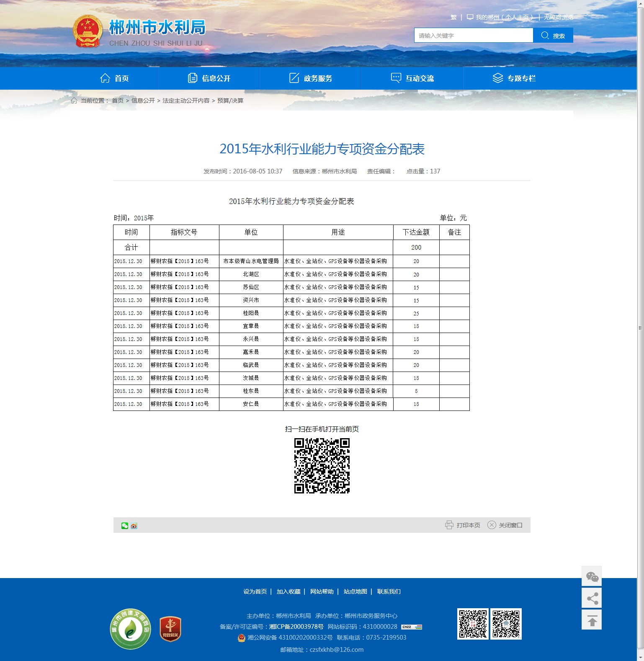Open the 专题专栏 navigation menu
The height and width of the screenshot is (661, 644).
514,78
